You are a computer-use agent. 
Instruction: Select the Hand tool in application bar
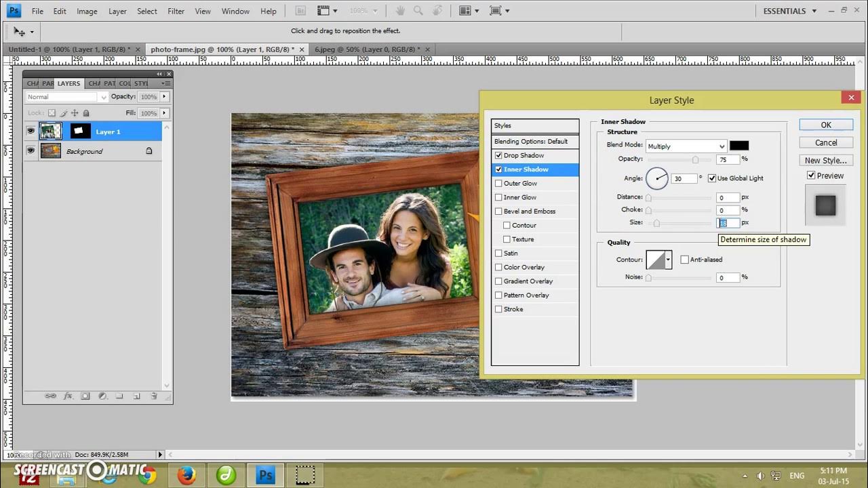401,11
